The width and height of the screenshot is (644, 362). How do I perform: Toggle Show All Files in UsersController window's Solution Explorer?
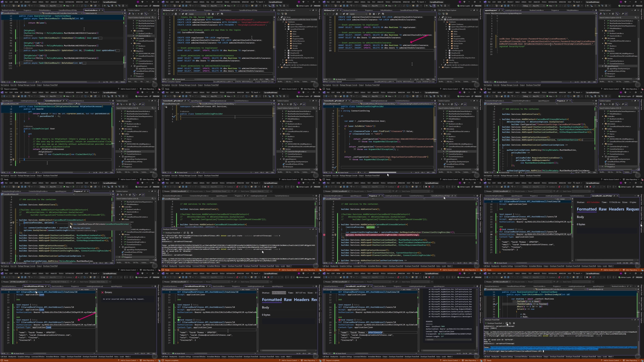click(142, 14)
